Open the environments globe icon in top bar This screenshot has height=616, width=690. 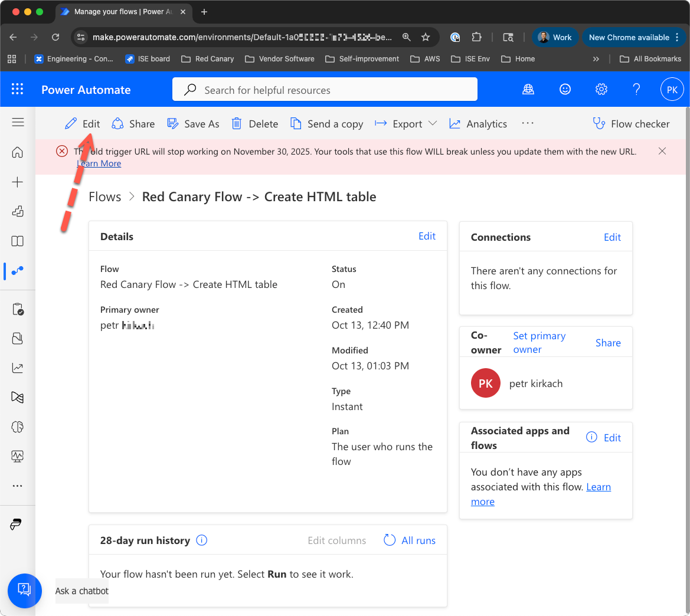(528, 89)
